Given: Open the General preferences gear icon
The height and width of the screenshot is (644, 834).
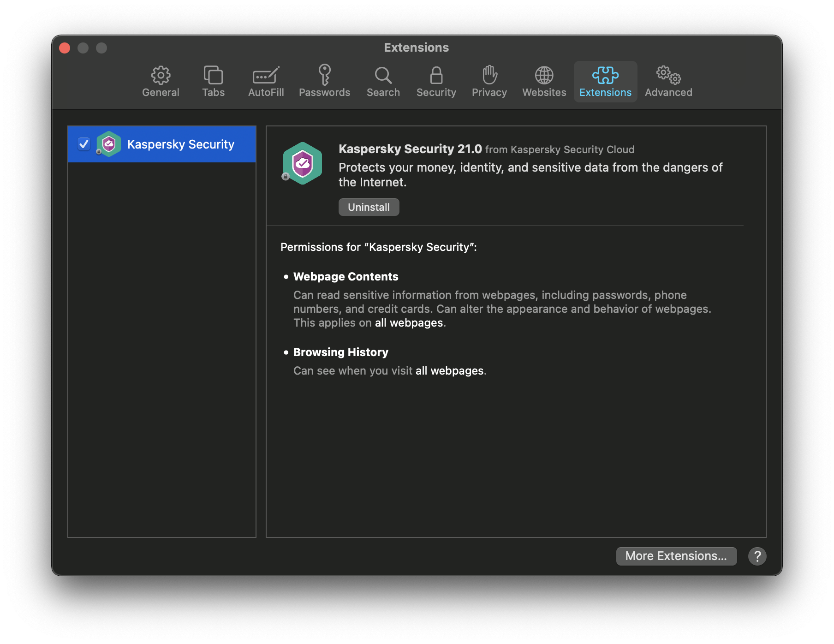Looking at the screenshot, I should tap(161, 82).
